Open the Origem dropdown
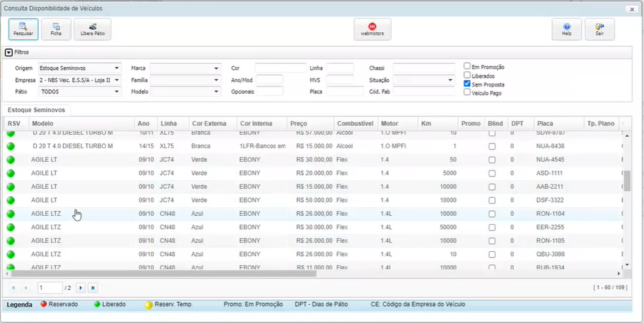Screen dimensions: 644x323 coord(80,68)
